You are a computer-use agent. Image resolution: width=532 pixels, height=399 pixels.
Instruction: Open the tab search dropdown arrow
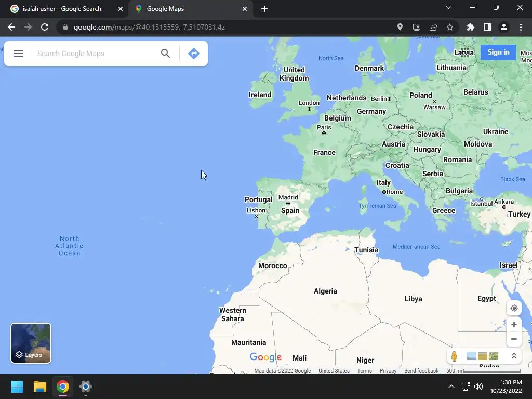pyautogui.click(x=448, y=7)
